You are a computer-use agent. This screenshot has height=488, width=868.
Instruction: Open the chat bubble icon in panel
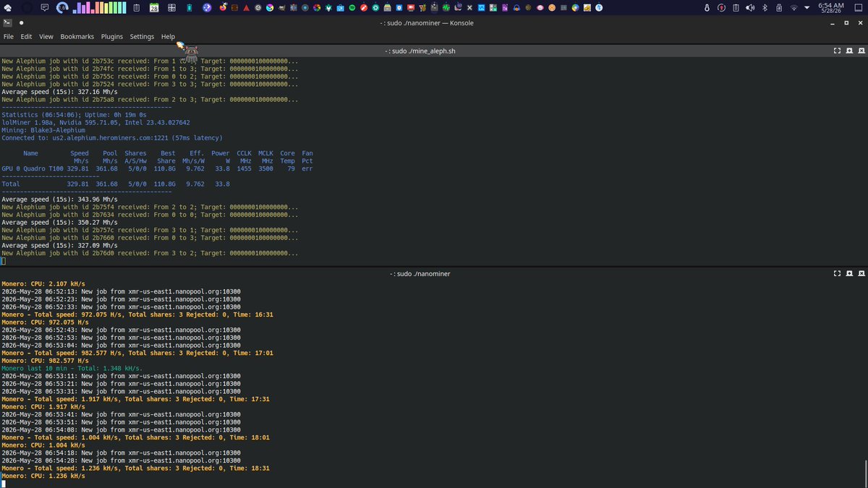(x=44, y=7)
